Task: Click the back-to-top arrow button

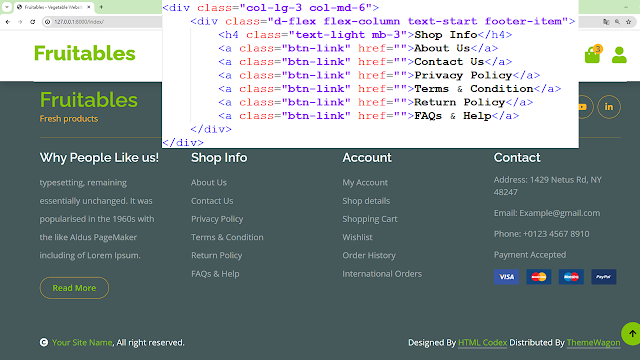Action: (631, 333)
